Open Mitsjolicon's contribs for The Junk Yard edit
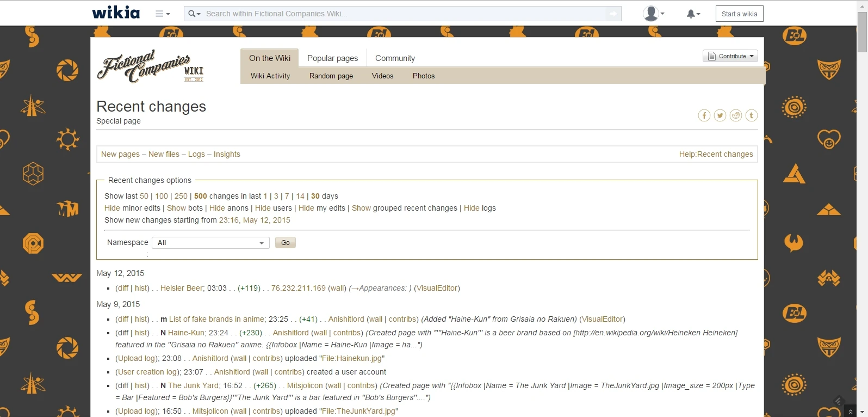 point(361,385)
